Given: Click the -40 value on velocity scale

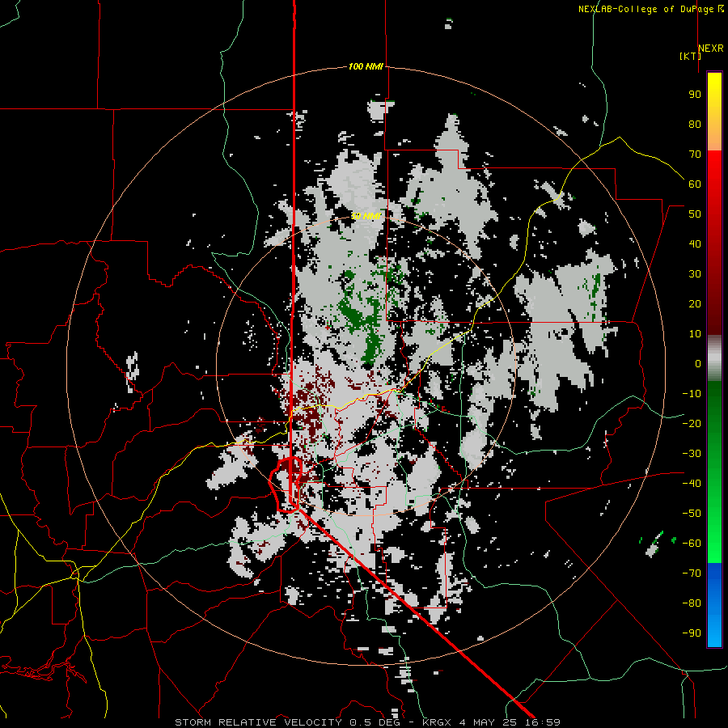Looking at the screenshot, I should pyautogui.click(x=692, y=484).
